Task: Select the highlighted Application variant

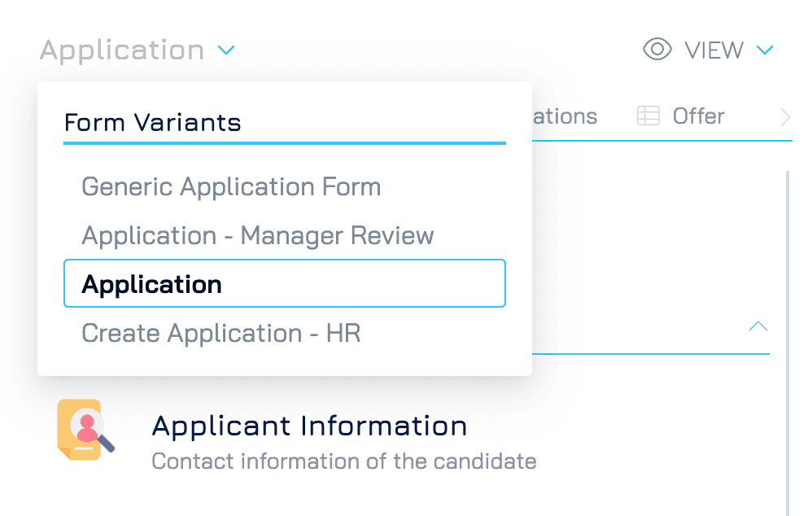Action: [x=284, y=283]
